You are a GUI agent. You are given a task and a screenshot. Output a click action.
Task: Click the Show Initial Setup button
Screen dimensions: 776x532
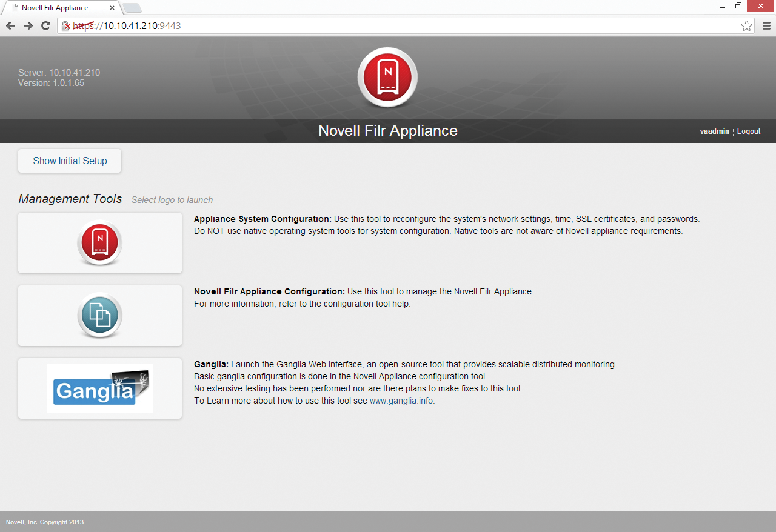[x=70, y=161]
